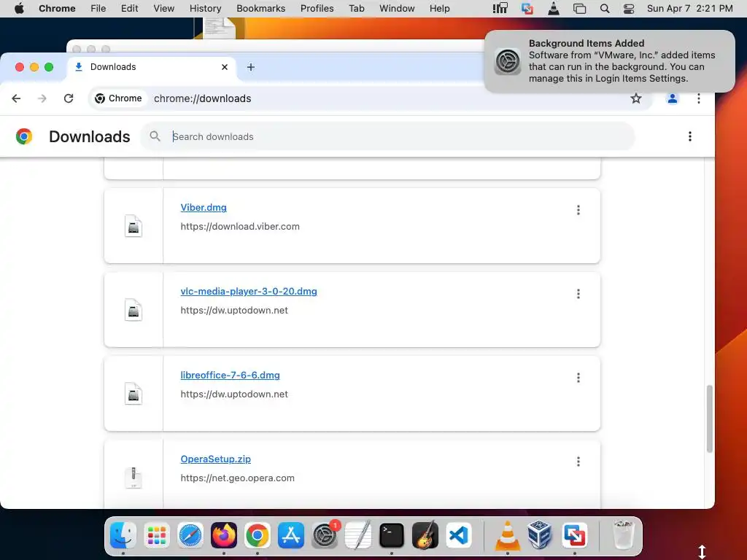Bookmark this page with the star icon
747x560 pixels.
(636, 98)
